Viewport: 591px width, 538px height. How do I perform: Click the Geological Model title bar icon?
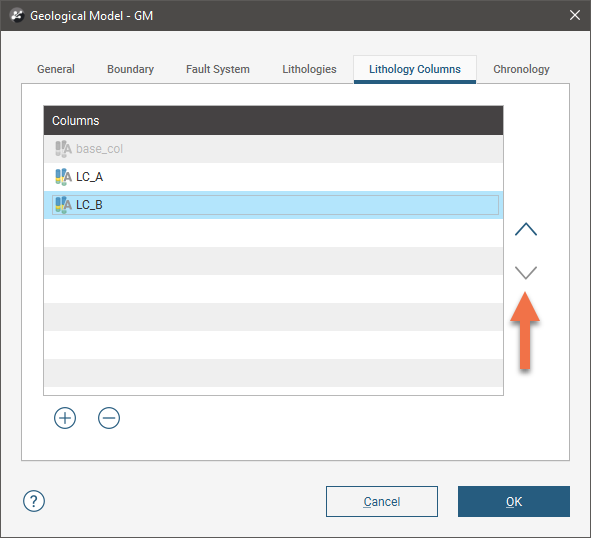(x=17, y=15)
